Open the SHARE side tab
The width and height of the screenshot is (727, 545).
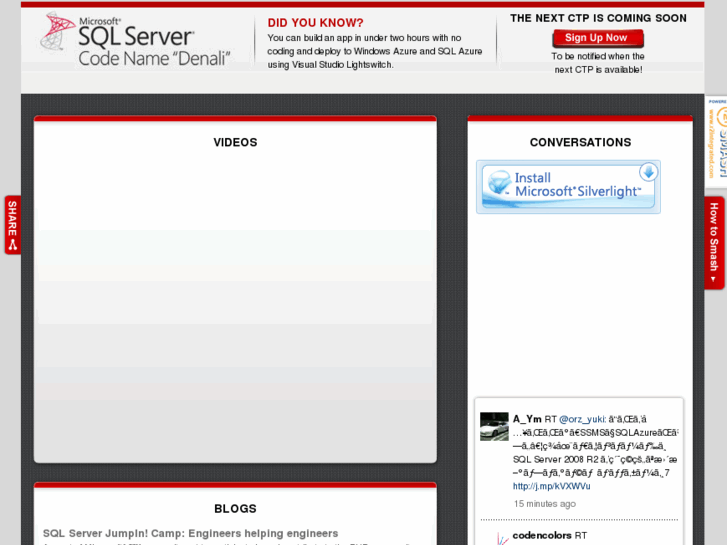tap(13, 225)
